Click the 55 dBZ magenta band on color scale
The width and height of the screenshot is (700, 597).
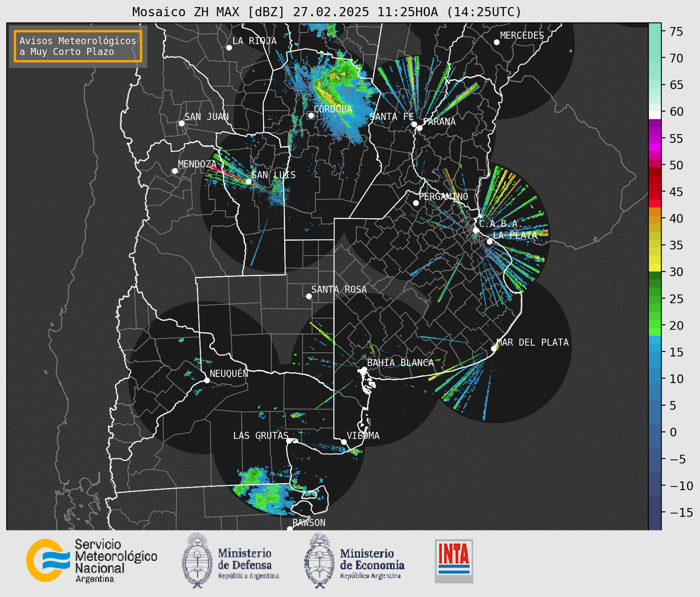655,139
